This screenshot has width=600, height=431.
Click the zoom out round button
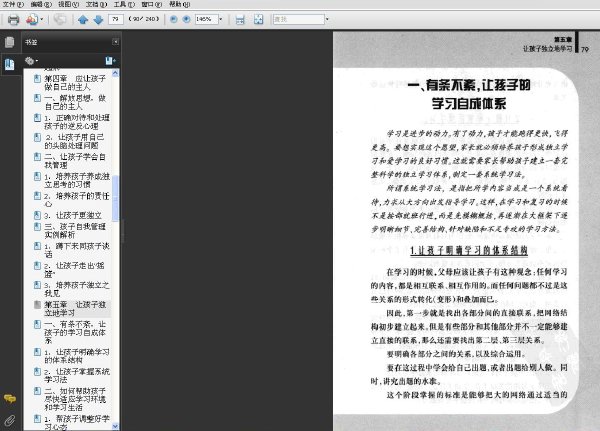[x=173, y=19]
